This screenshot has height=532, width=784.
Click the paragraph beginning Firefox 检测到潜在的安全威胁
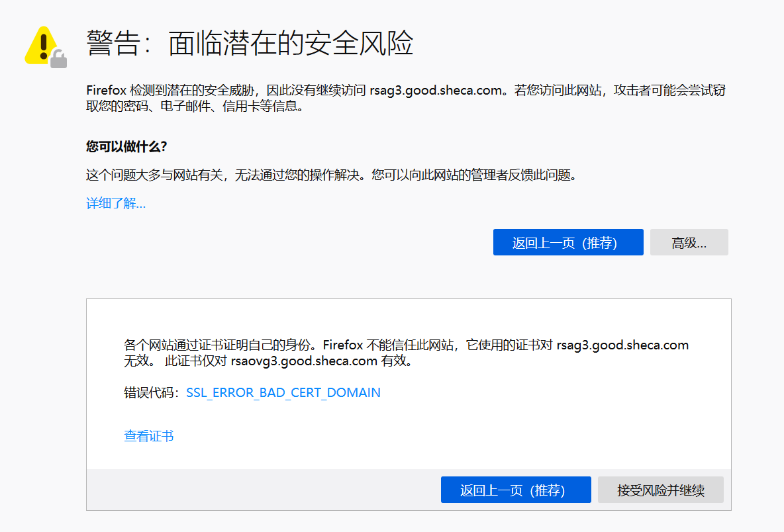click(405, 98)
